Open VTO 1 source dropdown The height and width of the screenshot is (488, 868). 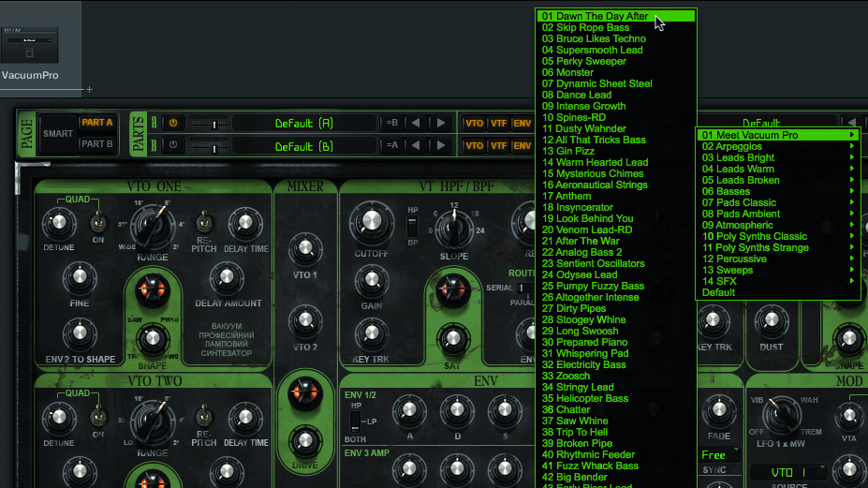pos(788,472)
